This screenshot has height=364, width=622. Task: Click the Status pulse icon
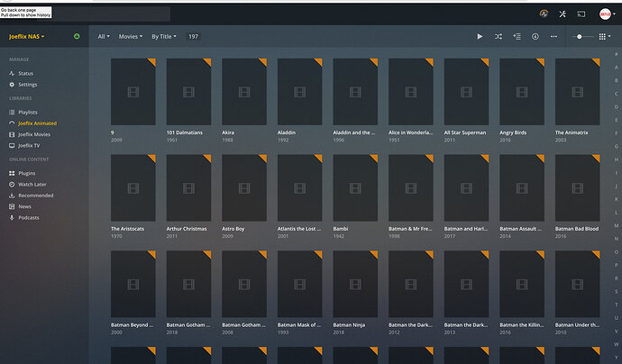tap(12, 73)
